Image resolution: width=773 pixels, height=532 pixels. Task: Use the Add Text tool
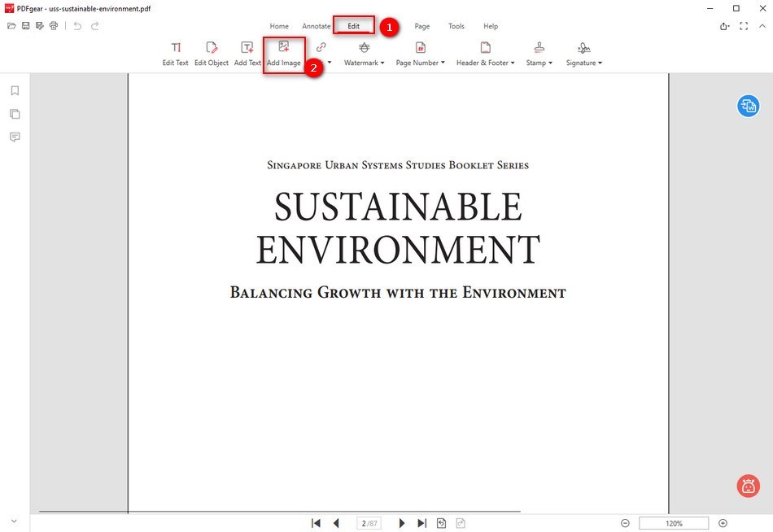247,53
